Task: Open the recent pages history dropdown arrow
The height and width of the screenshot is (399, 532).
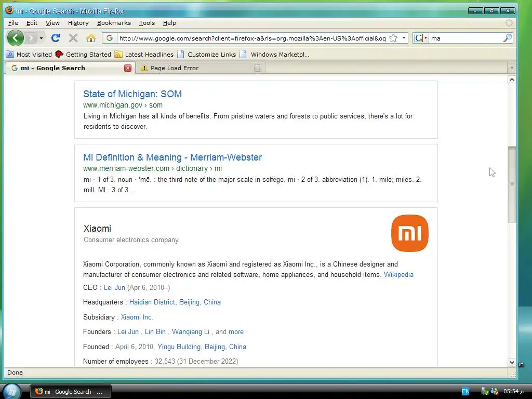Action: 41,38
